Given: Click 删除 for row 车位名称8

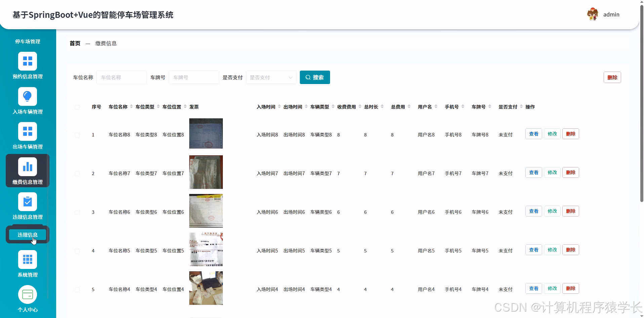Looking at the screenshot, I should pos(571,134).
